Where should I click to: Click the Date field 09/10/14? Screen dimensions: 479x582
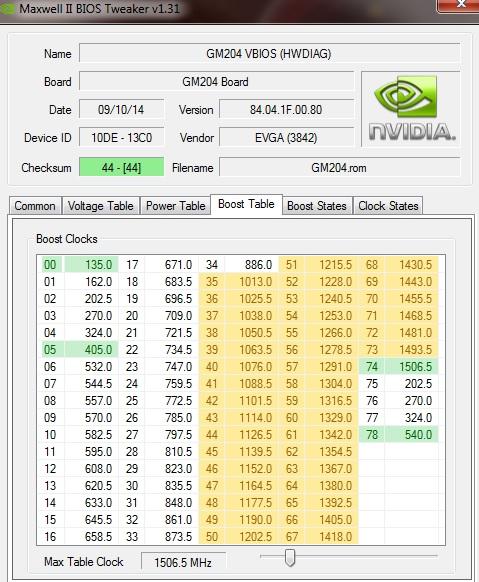click(121, 109)
